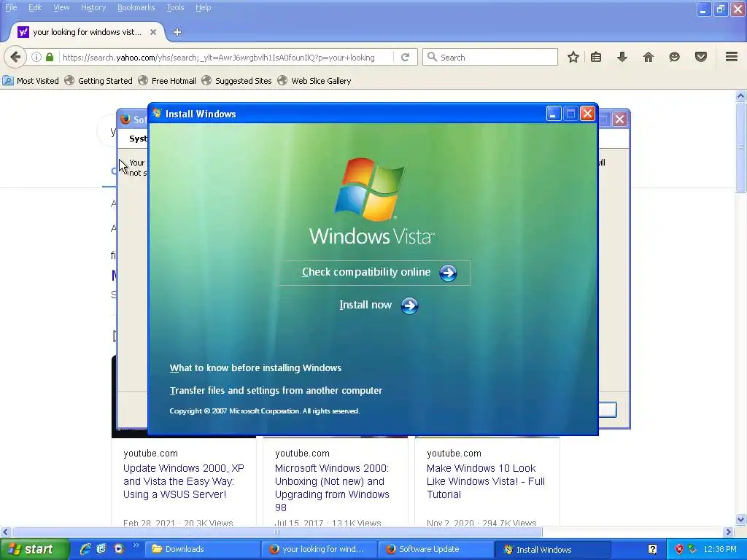747x560 pixels.
Task: Open the Web Slice Gallery bookmark
Action: (x=314, y=81)
